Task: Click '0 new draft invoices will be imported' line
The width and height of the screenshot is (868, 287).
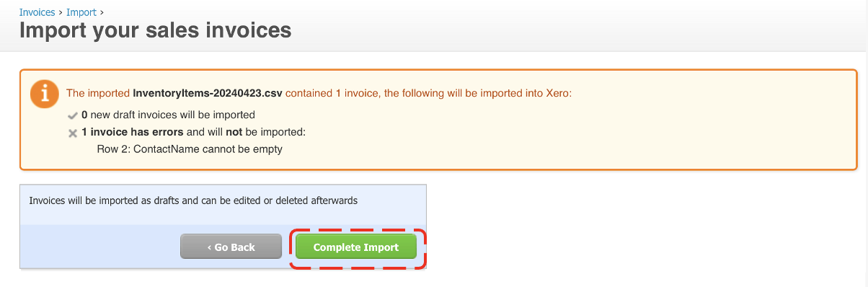Action: [x=168, y=115]
